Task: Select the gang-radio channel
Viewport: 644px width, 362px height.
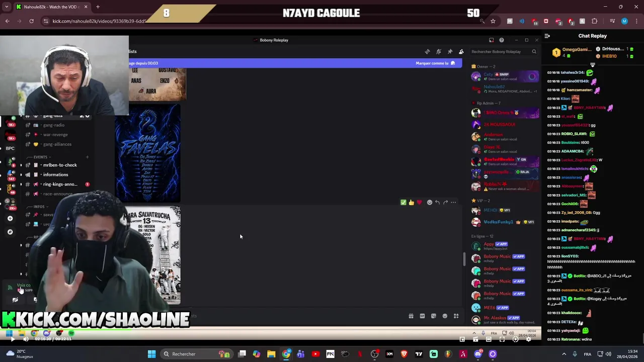Action: [54, 125]
